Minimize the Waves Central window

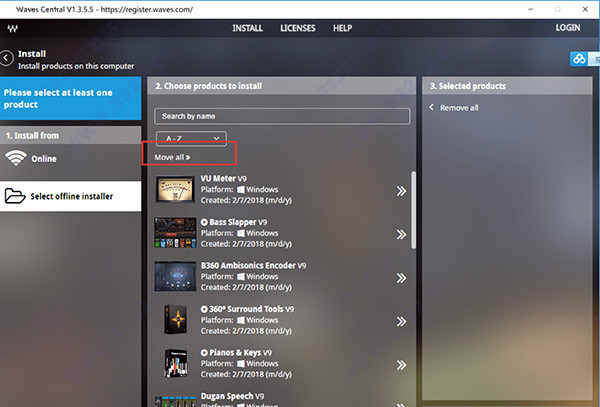coord(531,9)
